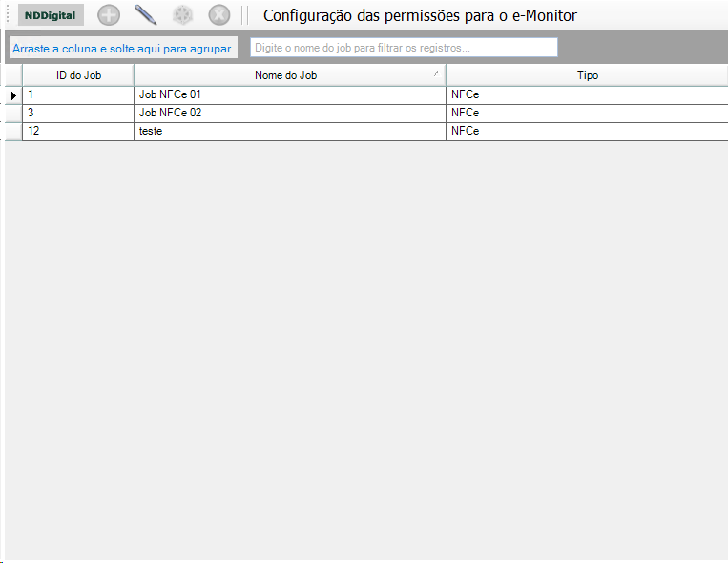Image resolution: width=728 pixels, height=563 pixels.
Task: Click the add (plus) toolbar icon
Action: click(109, 15)
